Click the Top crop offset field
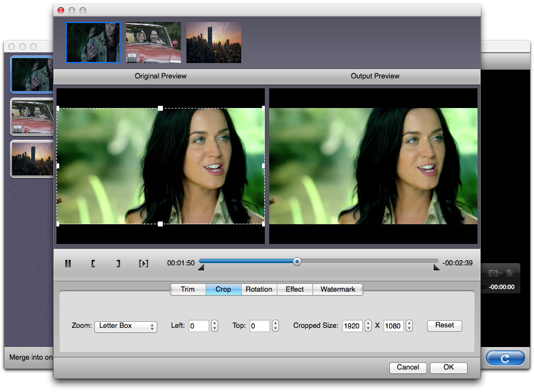The height and width of the screenshot is (392, 534). tap(260, 326)
